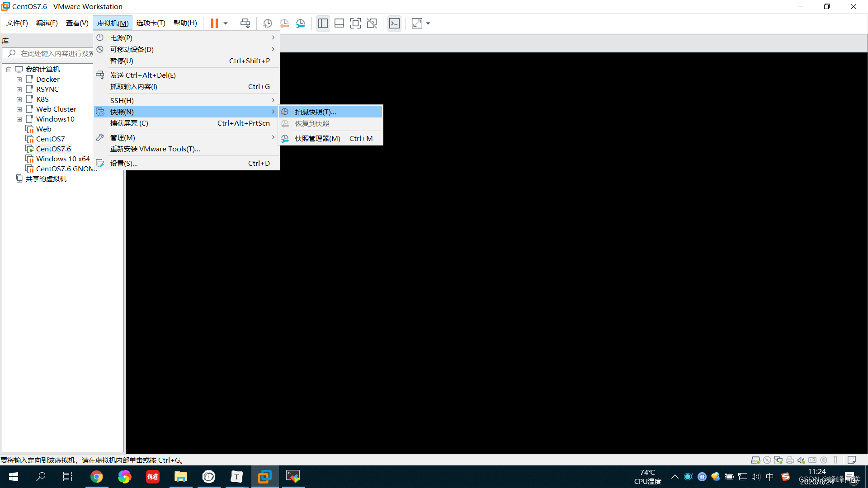Open snapshot manager from toolbar icon
868x488 pixels.
tap(301, 23)
